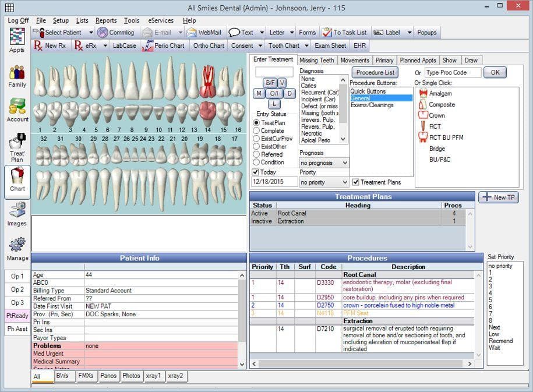Click Select Patient toolbar icon
This screenshot has width=533, height=392.
coord(38,32)
